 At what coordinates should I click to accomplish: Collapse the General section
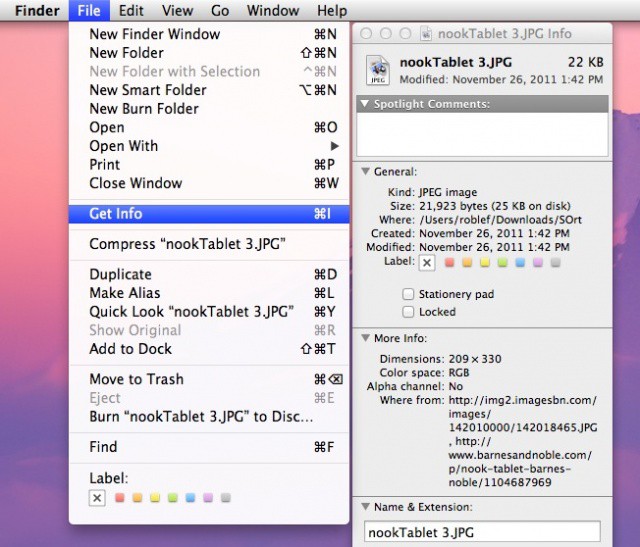(365, 172)
